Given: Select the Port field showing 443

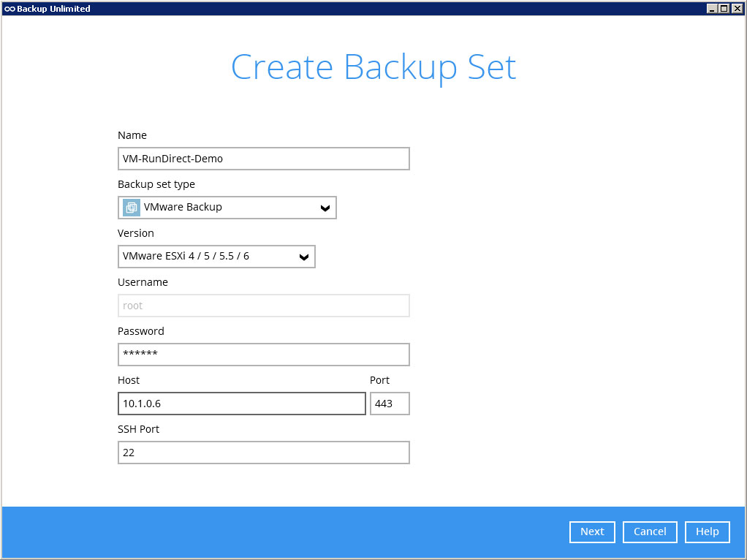Looking at the screenshot, I should (x=389, y=404).
